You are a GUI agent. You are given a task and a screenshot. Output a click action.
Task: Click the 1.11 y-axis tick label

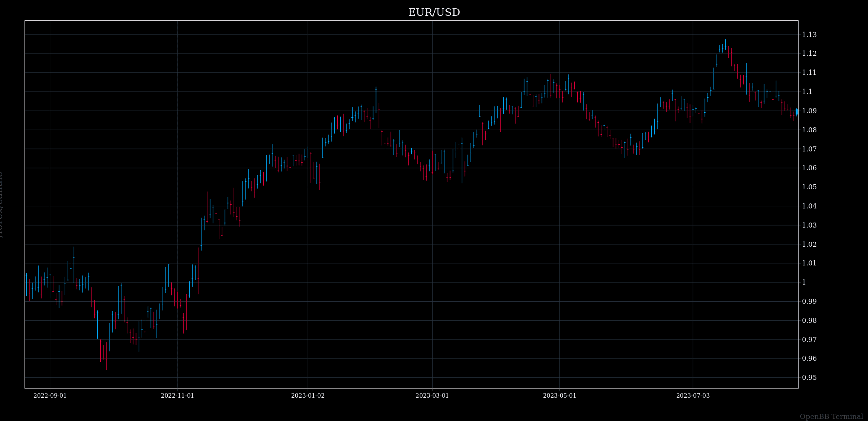(x=809, y=72)
